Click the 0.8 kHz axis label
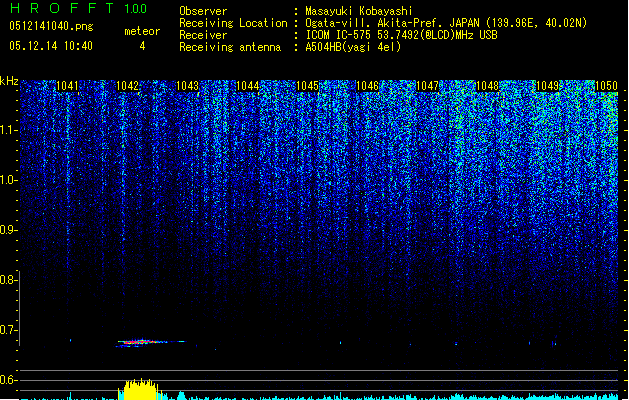The width and height of the screenshot is (629, 400). 8,280
